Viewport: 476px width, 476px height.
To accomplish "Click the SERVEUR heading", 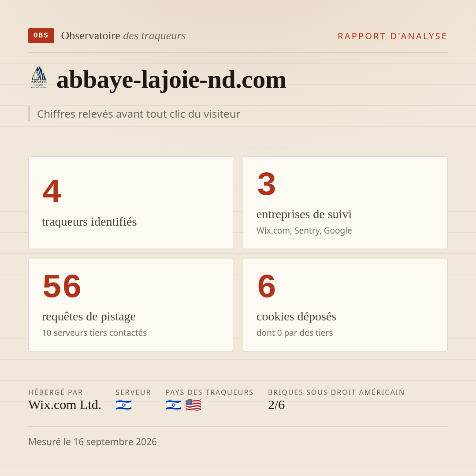I will [133, 392].
